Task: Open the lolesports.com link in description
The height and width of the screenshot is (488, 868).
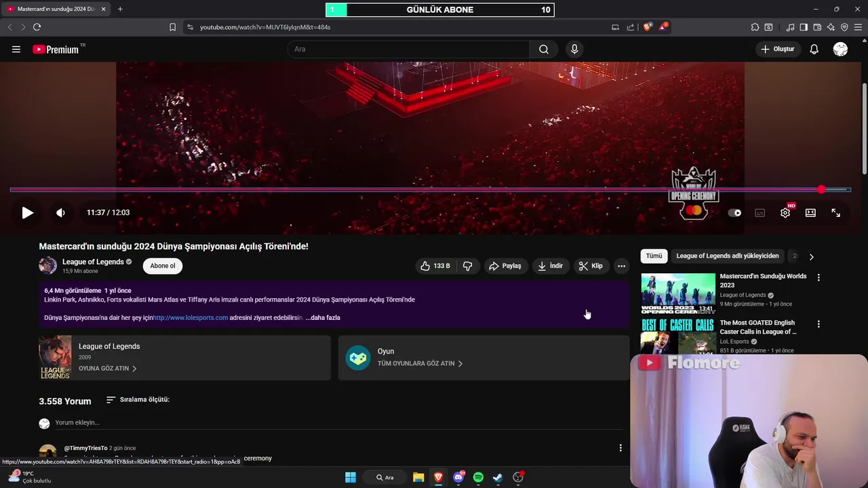Action: [x=191, y=317]
